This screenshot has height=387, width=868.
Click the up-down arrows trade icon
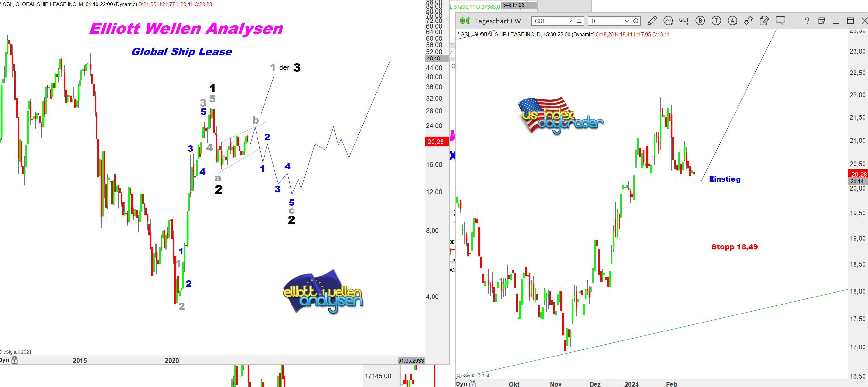pyautogui.click(x=748, y=21)
